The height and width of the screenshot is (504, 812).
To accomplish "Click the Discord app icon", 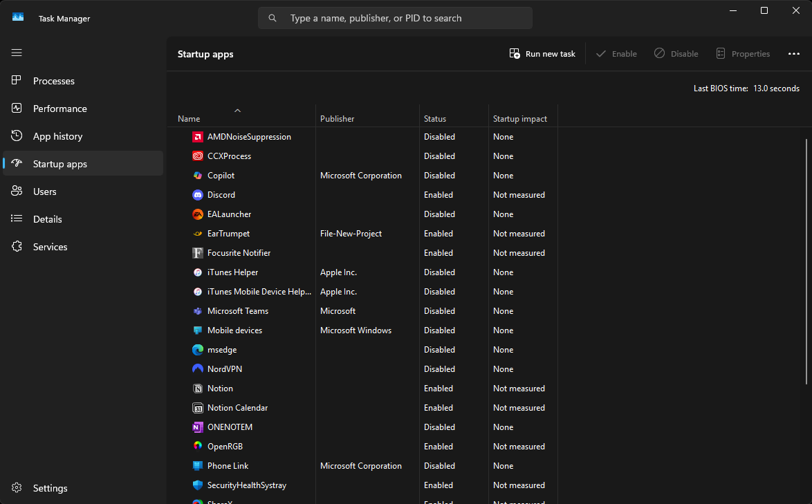I will coord(197,194).
